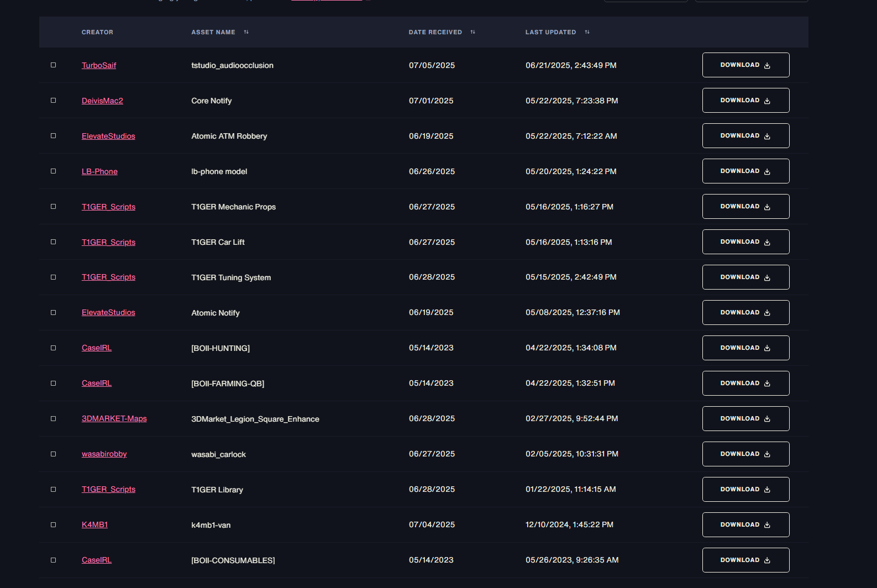Click the 07/01/2025 date received cell
This screenshot has height=588, width=877.
pos(431,101)
